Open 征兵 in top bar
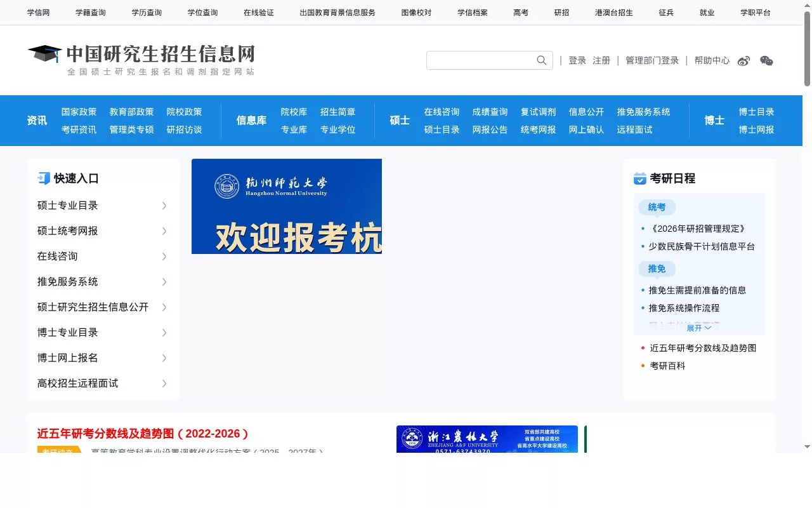812x508 pixels. point(666,13)
